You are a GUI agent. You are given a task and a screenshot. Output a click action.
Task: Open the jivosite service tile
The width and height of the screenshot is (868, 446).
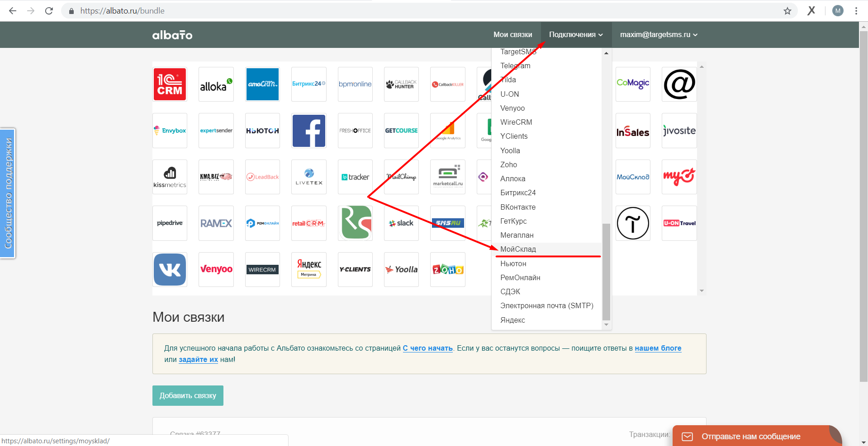coord(679,131)
